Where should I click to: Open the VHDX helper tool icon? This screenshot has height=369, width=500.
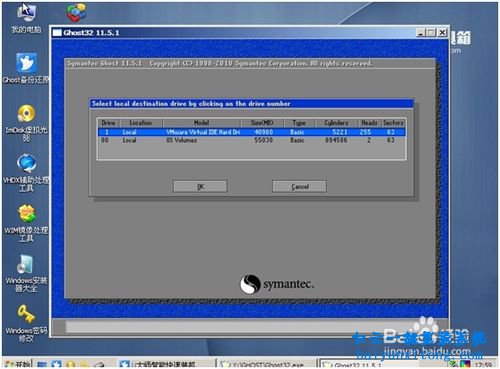point(26,173)
